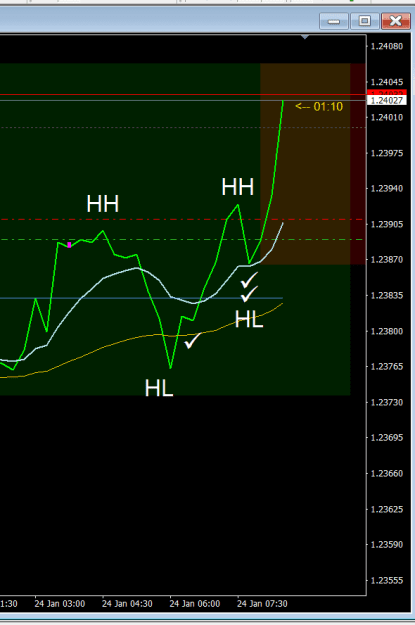Click price level 1.24045 on the axis
The width and height of the screenshot is (415, 625).
(387, 82)
